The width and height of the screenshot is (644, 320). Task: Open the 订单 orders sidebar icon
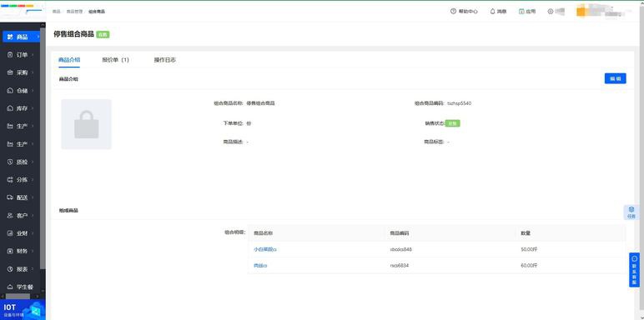[x=10, y=54]
